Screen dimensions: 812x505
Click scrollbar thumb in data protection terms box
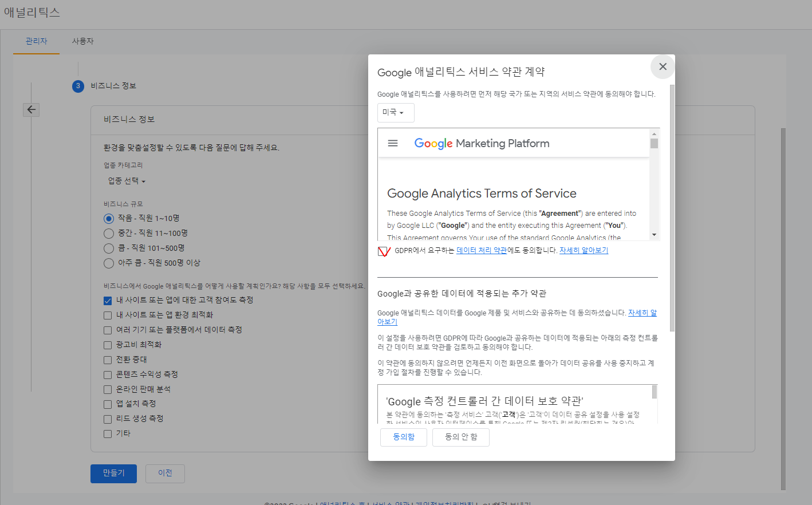point(654,392)
